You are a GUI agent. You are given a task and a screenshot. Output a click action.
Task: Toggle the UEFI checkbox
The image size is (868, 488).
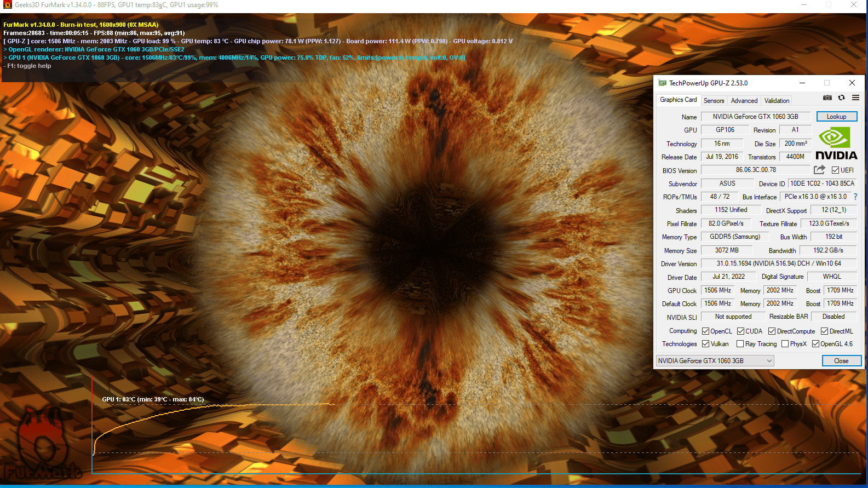[x=835, y=170]
